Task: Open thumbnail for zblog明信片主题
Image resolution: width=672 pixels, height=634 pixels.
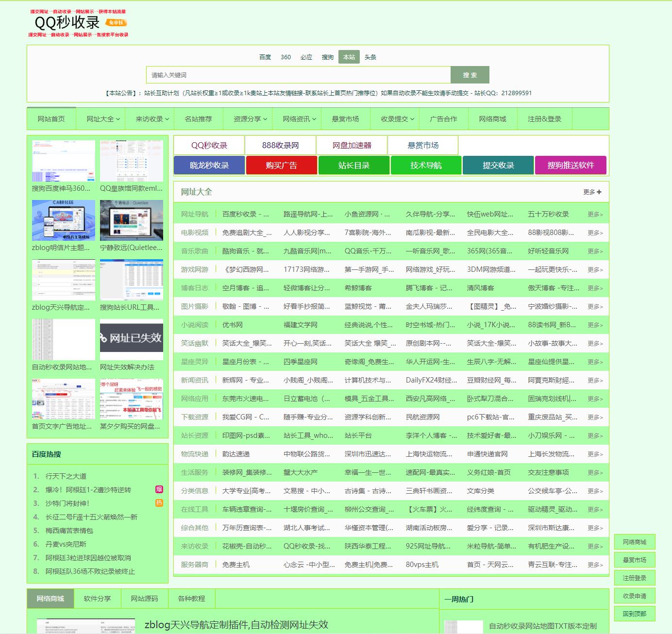Action: pos(64,220)
